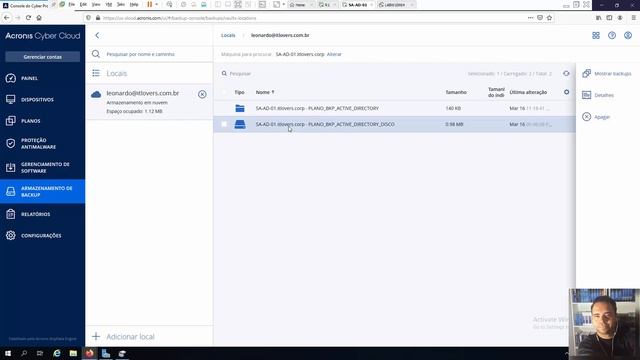Click the browser address bar URL

click(x=180, y=18)
